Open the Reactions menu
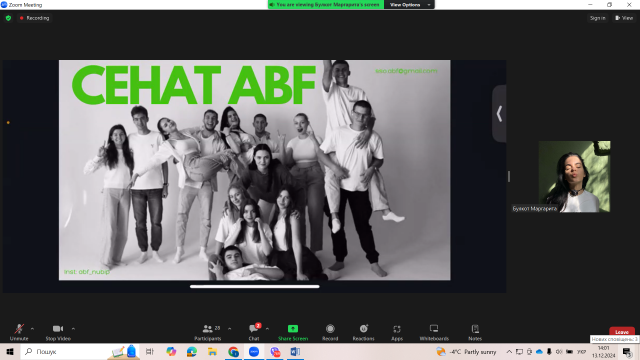The height and width of the screenshot is (360, 640). [363, 332]
